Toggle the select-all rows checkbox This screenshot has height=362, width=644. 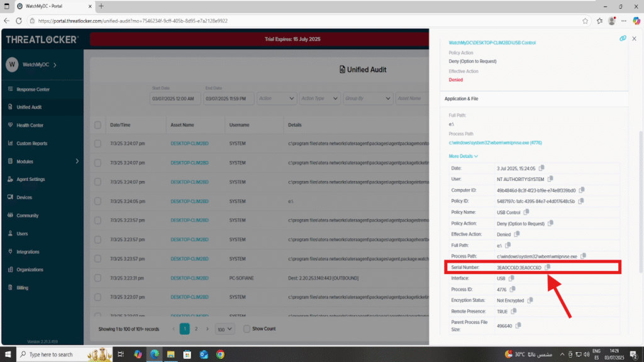[x=97, y=125]
